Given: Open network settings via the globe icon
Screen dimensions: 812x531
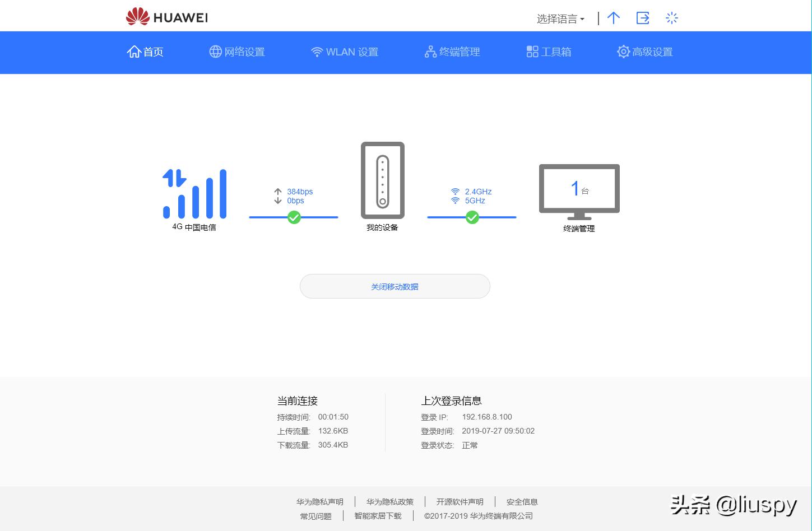Looking at the screenshot, I should pos(215,52).
